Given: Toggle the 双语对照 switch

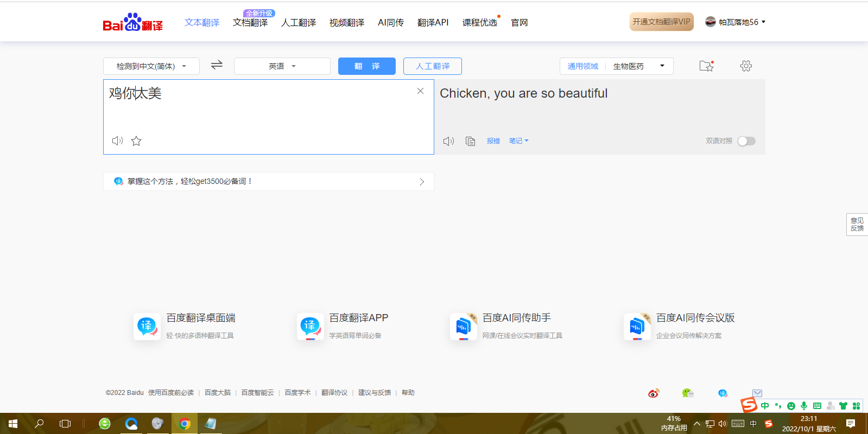Looking at the screenshot, I should pyautogui.click(x=746, y=141).
